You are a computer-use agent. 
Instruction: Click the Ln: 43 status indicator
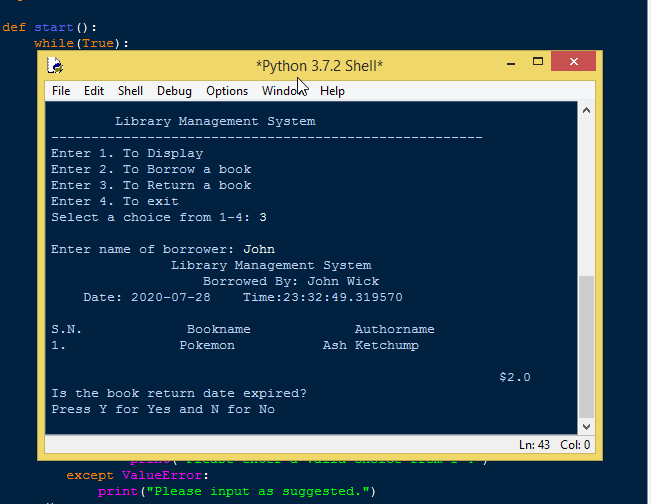coord(534,445)
